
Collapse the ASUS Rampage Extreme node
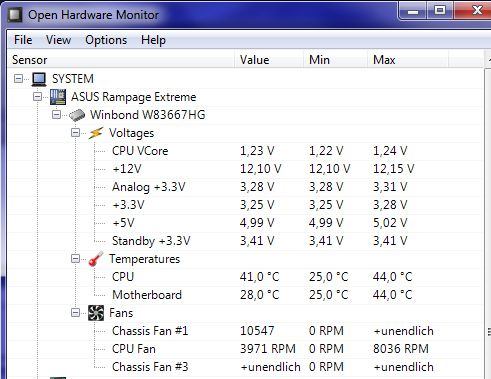pos(38,97)
